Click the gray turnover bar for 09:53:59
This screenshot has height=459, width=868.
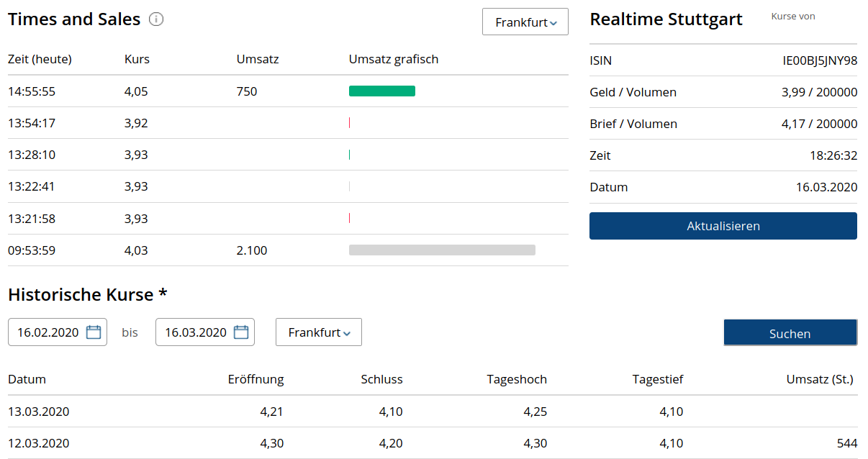tap(442, 250)
